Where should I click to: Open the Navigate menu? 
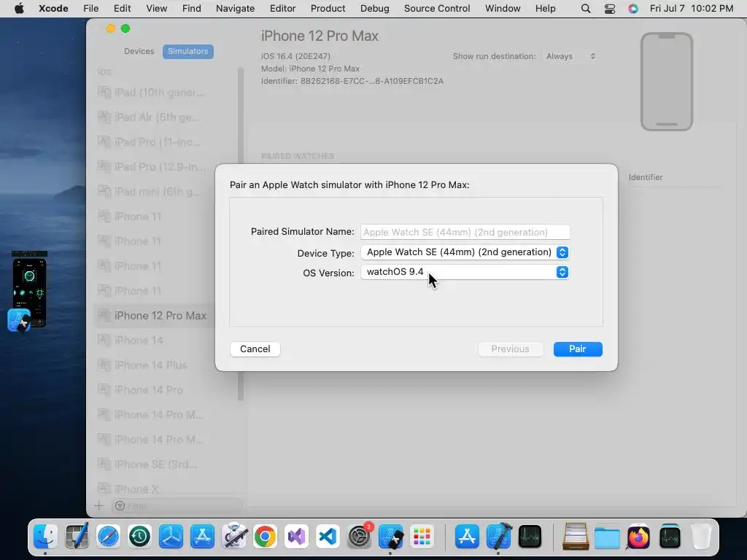click(235, 9)
